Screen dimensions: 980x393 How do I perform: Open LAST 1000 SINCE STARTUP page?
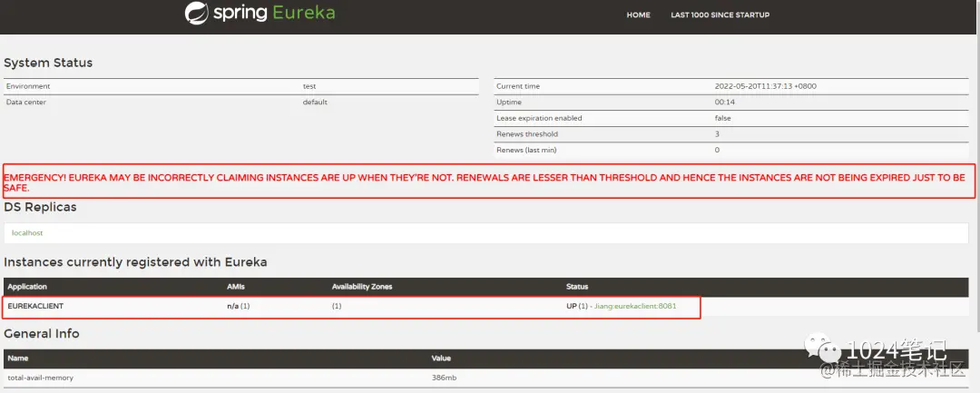click(720, 15)
